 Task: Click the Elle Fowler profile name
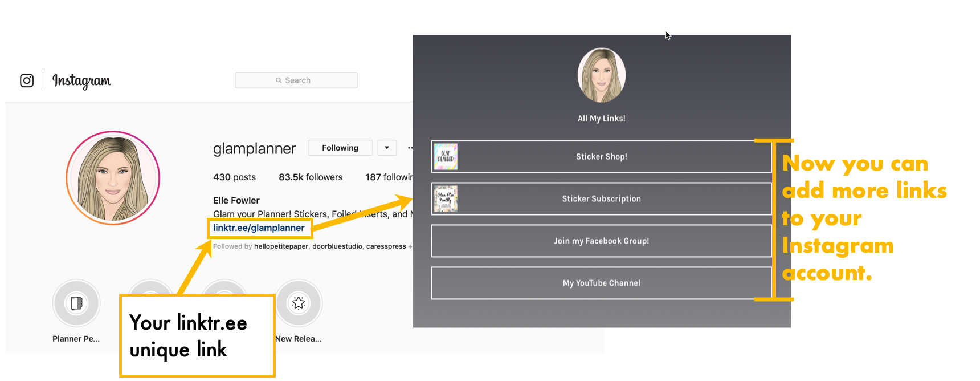coord(236,201)
